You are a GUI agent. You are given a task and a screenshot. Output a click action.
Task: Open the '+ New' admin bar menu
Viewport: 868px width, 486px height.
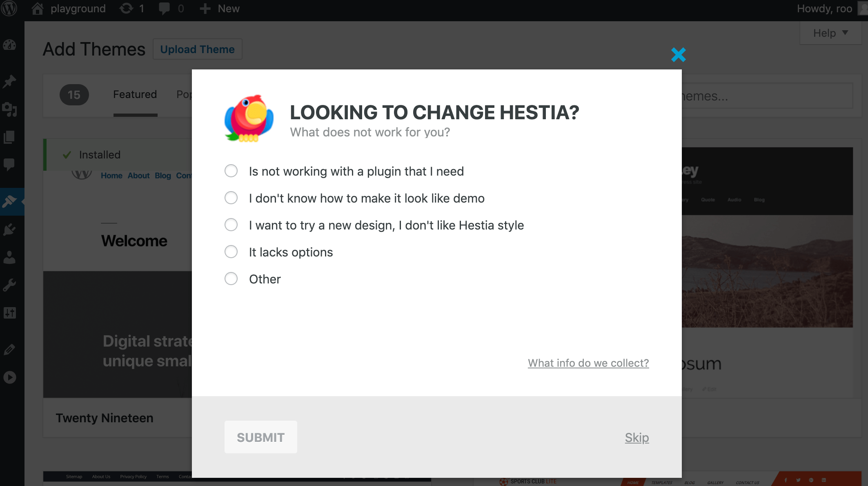[x=220, y=9]
